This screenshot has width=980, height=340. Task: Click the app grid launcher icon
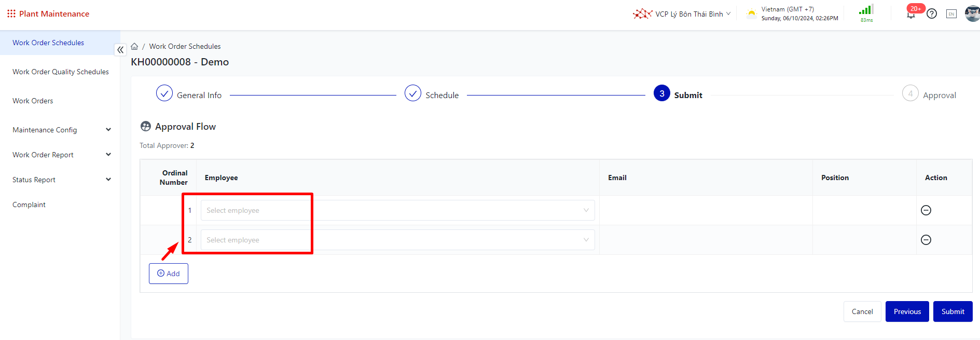click(x=11, y=13)
